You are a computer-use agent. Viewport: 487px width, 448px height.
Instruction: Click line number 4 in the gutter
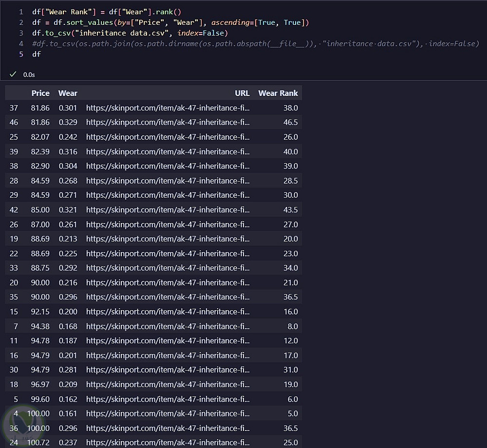[21, 43]
